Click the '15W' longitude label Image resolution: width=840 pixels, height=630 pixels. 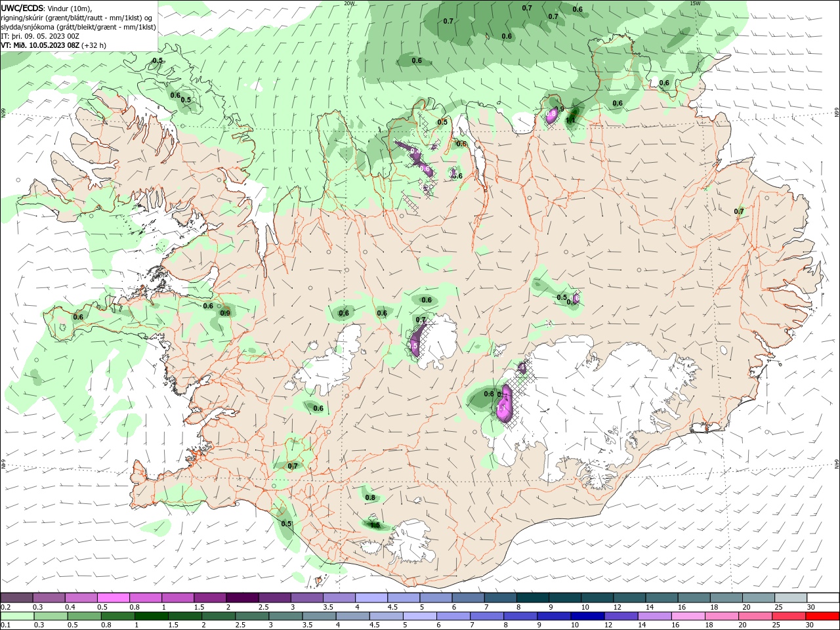point(696,3)
